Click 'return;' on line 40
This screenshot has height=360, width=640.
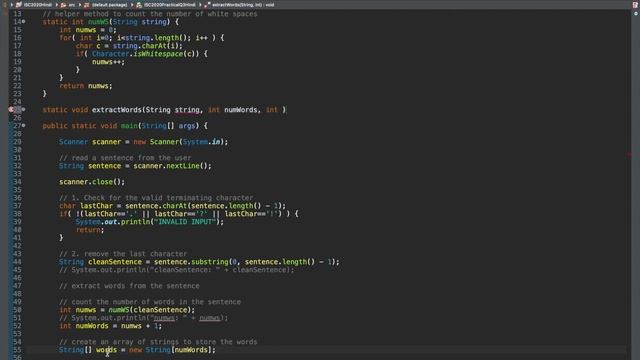coord(90,229)
